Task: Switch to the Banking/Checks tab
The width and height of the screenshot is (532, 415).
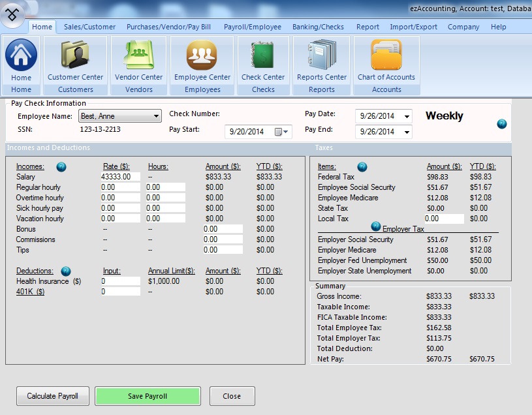Action: tap(319, 27)
